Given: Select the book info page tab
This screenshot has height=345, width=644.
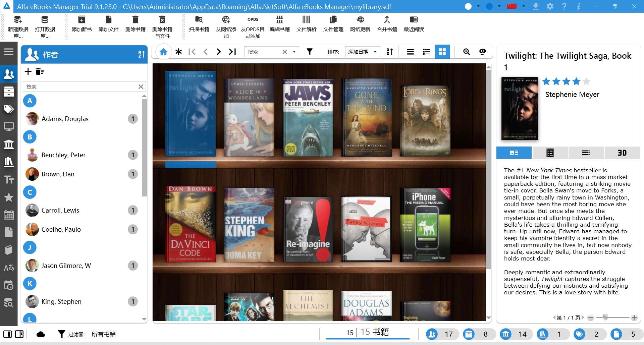Looking at the screenshot, I should (550, 153).
